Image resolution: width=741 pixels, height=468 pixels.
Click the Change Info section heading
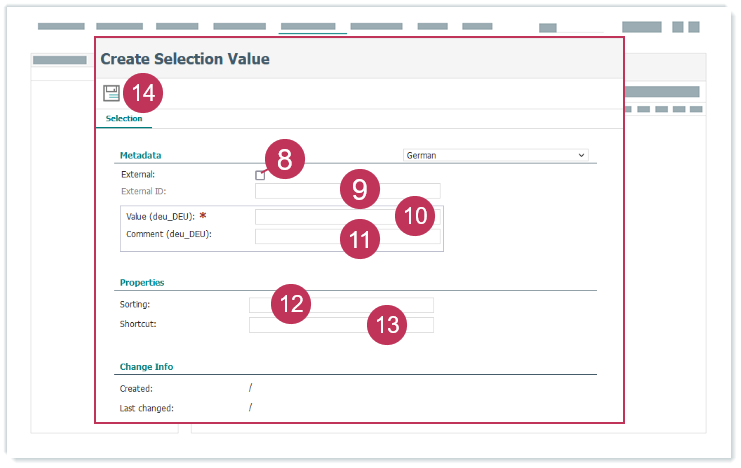[146, 367]
